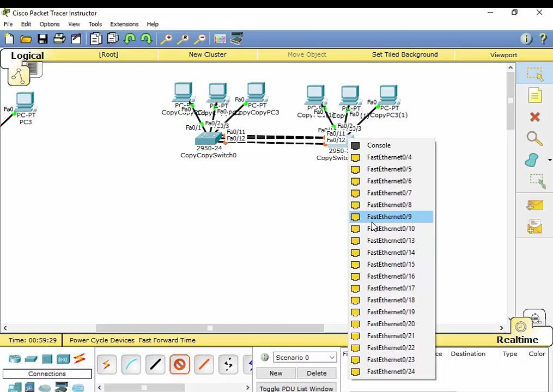Click the Copy icon in the toolbar
The height and width of the screenshot is (392, 553).
(95, 39)
